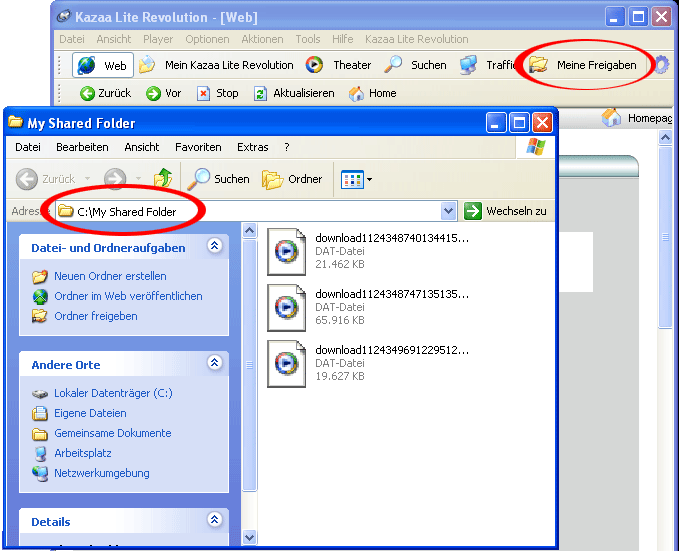
Task: Open Datei menu in Kazaa window
Action: pyautogui.click(x=72, y=39)
